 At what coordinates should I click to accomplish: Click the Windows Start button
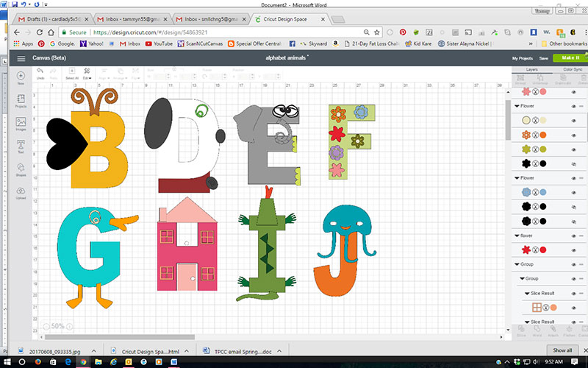point(7,362)
